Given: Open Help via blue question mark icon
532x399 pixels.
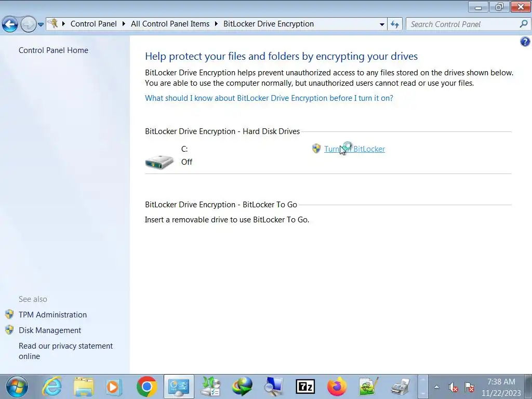Looking at the screenshot, I should point(525,42).
